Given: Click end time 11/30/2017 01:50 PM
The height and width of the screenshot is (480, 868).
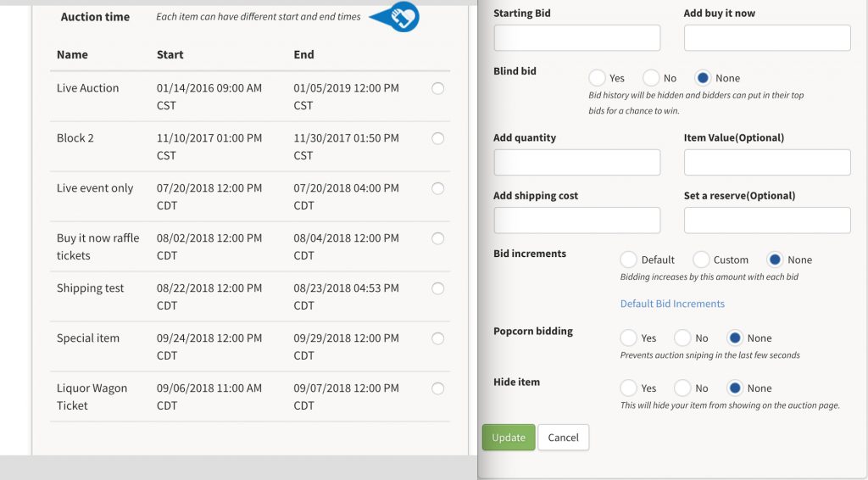Looking at the screenshot, I should click(x=346, y=138).
